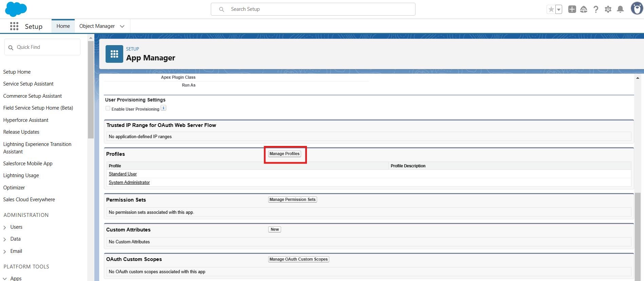
Task: Open Global Actions plus icon
Action: 572,9
